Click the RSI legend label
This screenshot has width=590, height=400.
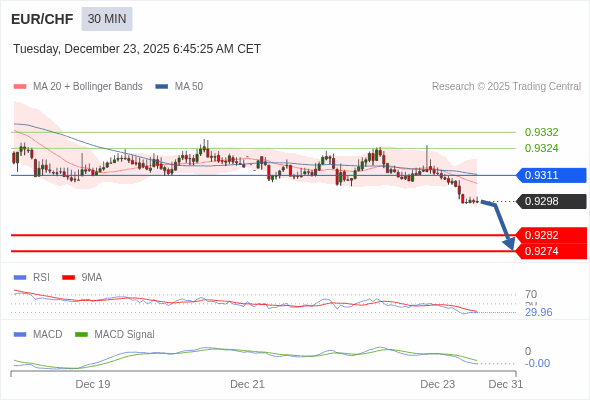point(41,278)
